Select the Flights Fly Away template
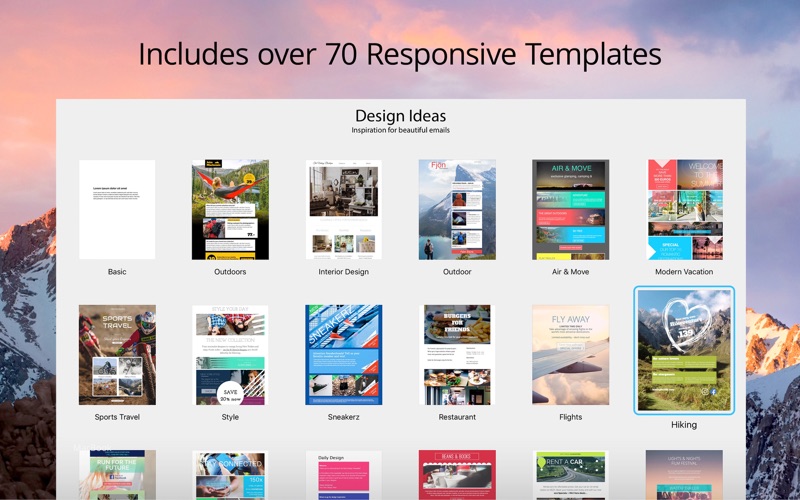Image resolution: width=800 pixels, height=500 pixels. pos(570,355)
